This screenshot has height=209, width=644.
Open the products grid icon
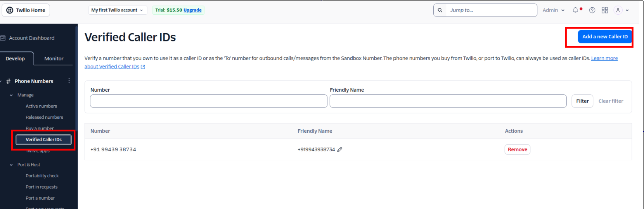pos(604,10)
